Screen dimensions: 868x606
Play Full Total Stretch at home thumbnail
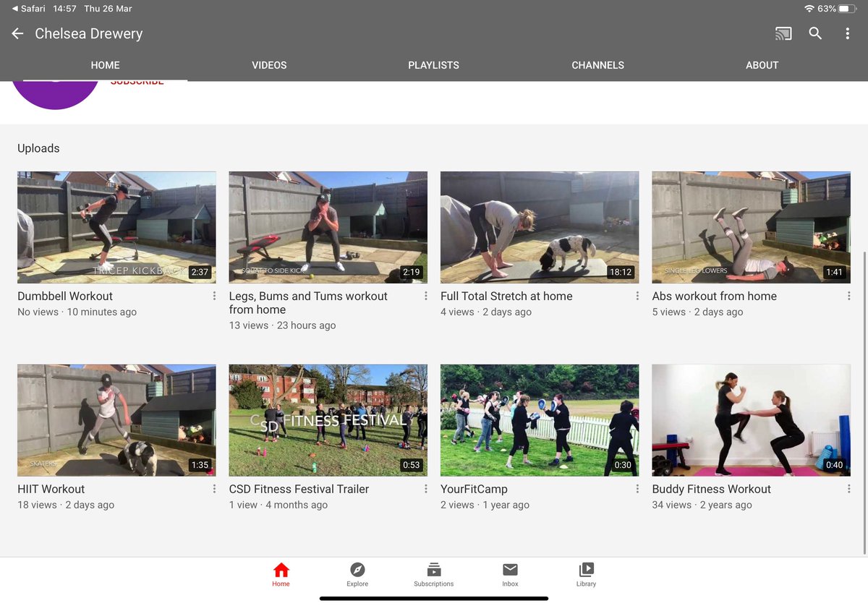[x=540, y=227]
